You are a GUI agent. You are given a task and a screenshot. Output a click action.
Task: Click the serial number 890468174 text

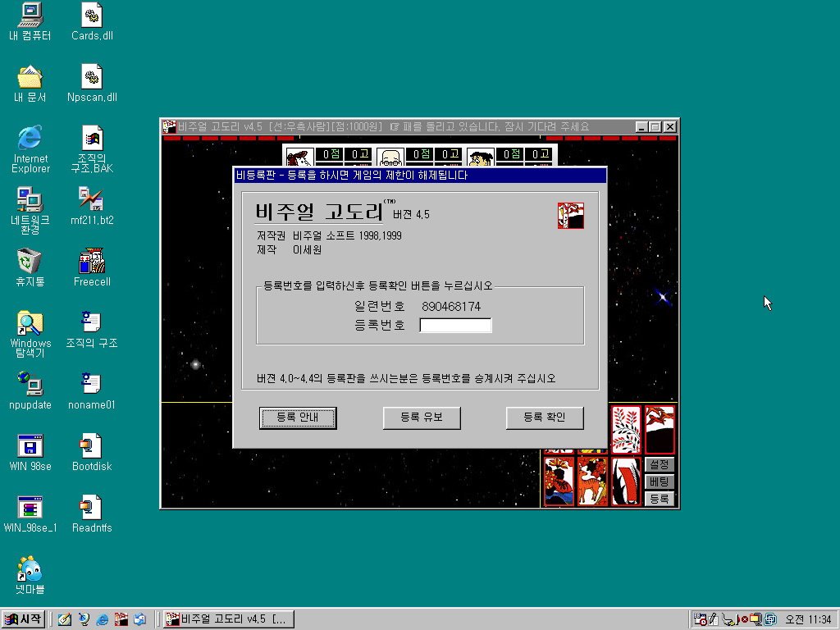451,307
